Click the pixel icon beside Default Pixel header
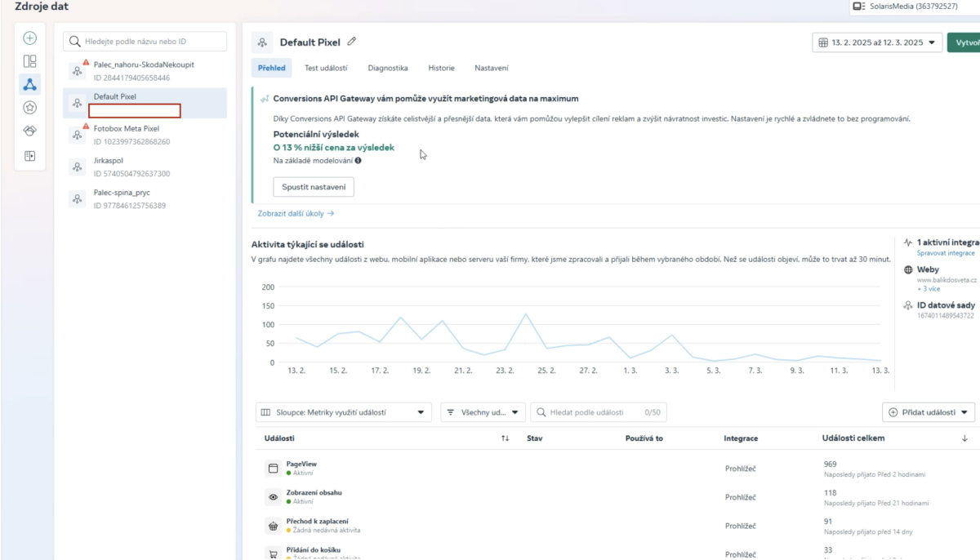This screenshot has height=560, width=980. click(262, 42)
